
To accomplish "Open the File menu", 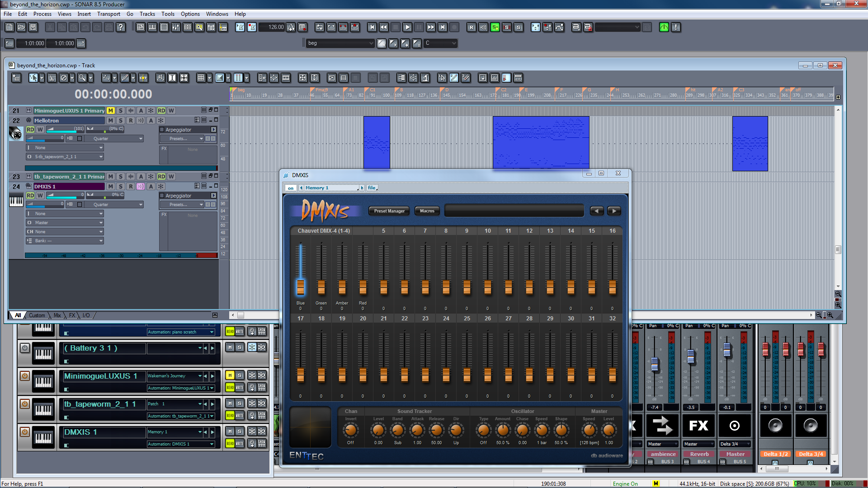I will [x=8, y=14].
